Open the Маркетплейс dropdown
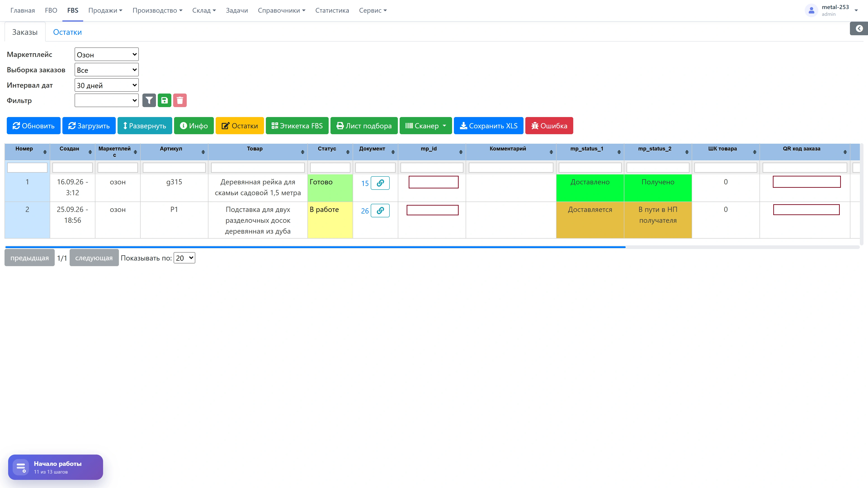 (x=106, y=54)
